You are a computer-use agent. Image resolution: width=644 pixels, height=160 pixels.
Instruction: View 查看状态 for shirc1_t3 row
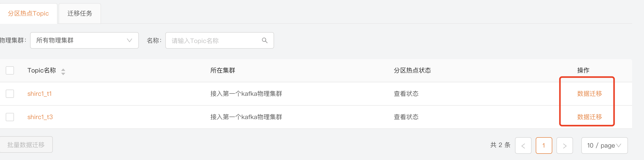click(x=406, y=117)
